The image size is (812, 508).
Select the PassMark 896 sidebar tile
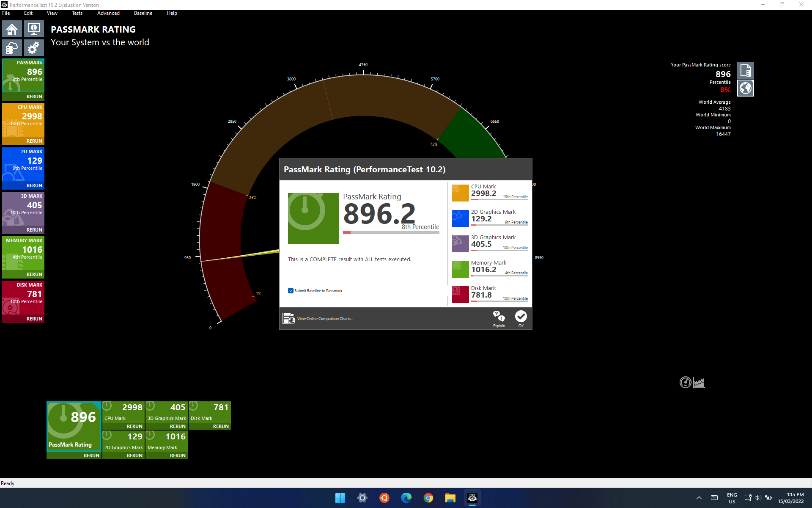pyautogui.click(x=23, y=75)
